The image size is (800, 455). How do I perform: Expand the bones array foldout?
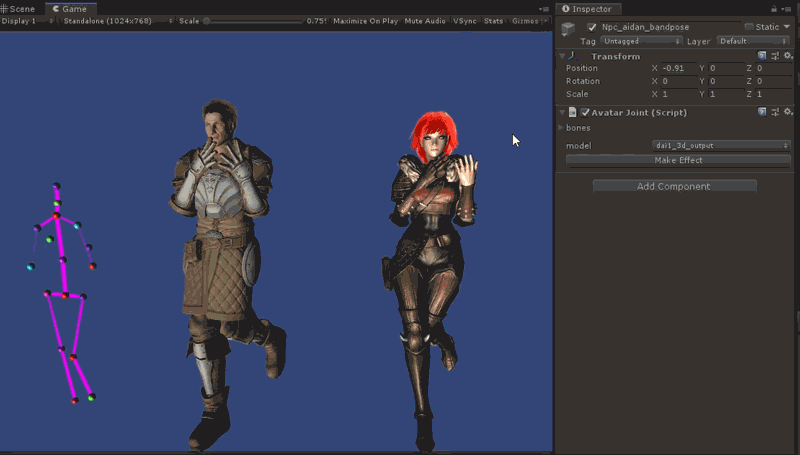(x=561, y=128)
